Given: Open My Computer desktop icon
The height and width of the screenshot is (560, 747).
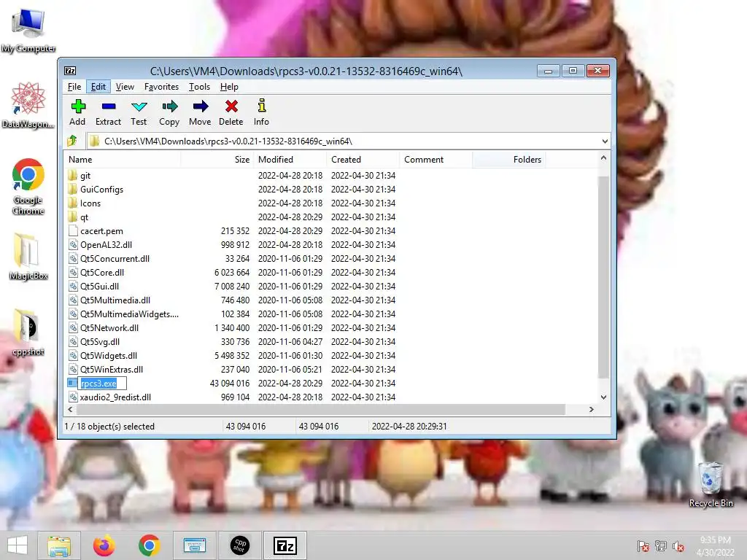Looking at the screenshot, I should click(28, 29).
